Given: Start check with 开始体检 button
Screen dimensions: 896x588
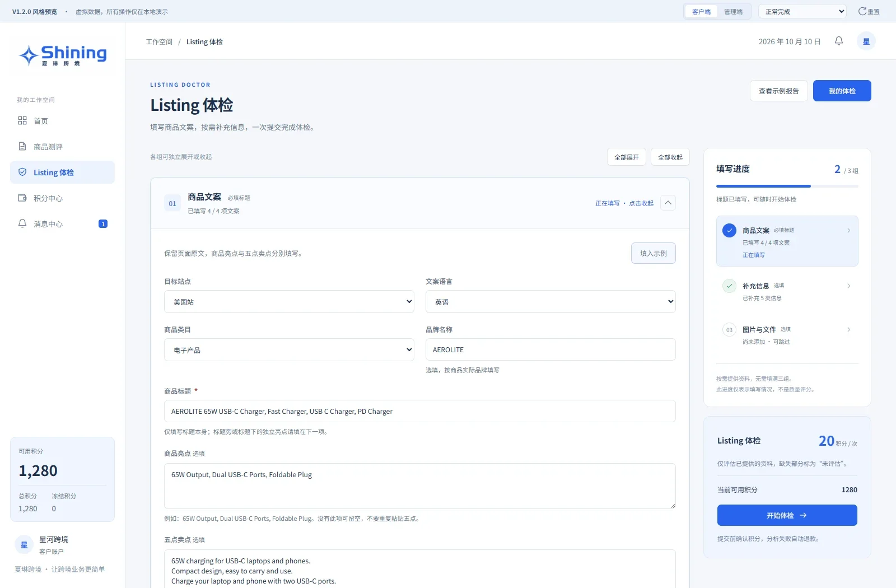Looking at the screenshot, I should coord(787,515).
